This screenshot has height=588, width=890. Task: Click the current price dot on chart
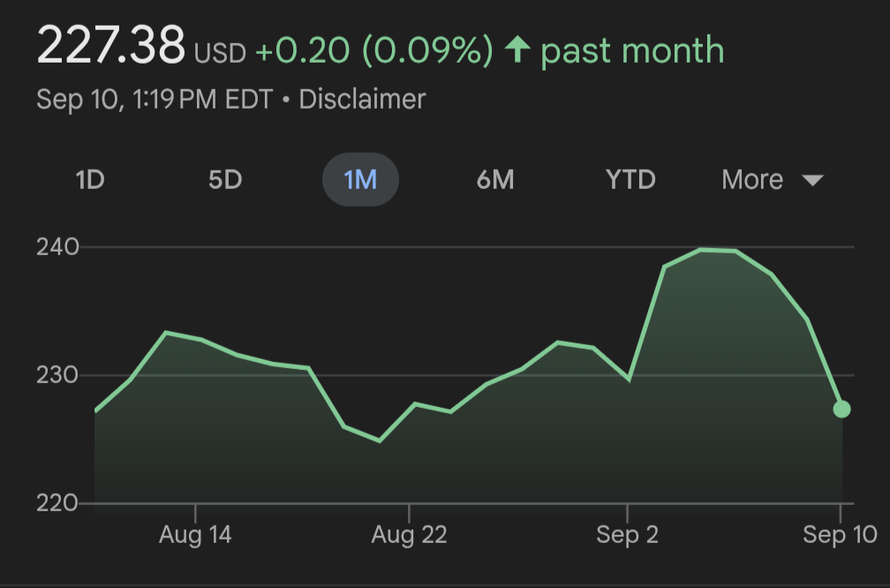click(x=841, y=409)
